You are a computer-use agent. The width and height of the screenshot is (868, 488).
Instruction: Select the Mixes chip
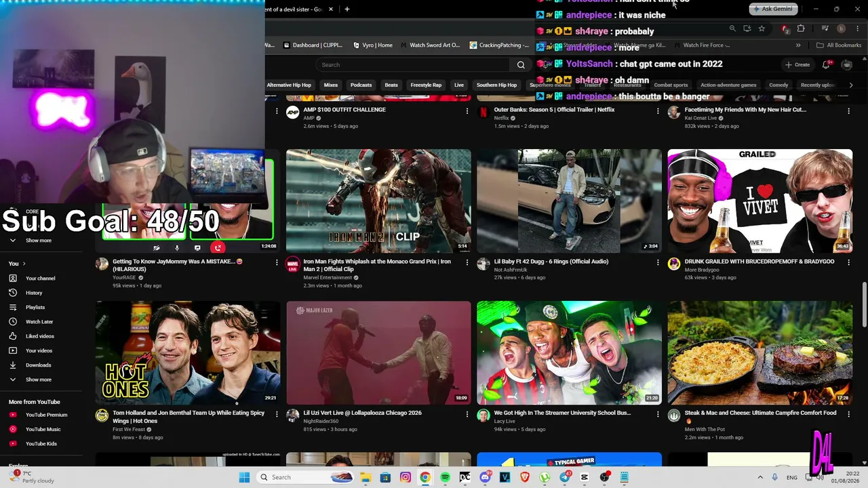(331, 85)
